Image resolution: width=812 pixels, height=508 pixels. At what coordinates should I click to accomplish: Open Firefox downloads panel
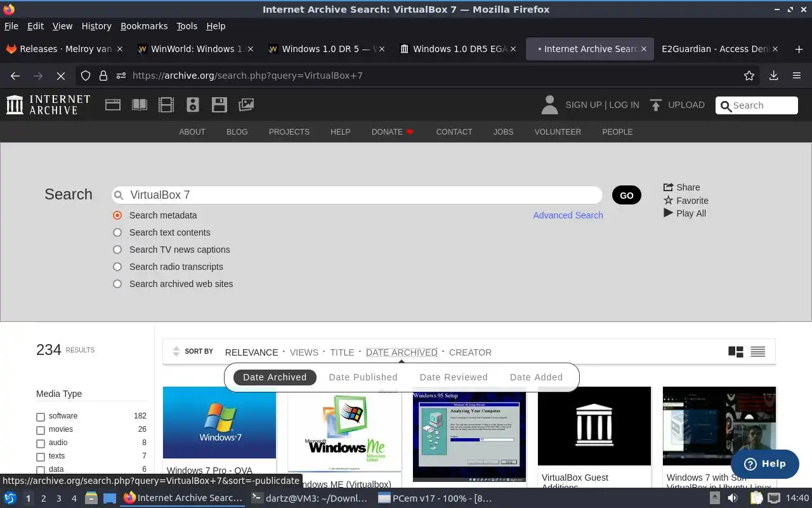pyautogui.click(x=774, y=76)
